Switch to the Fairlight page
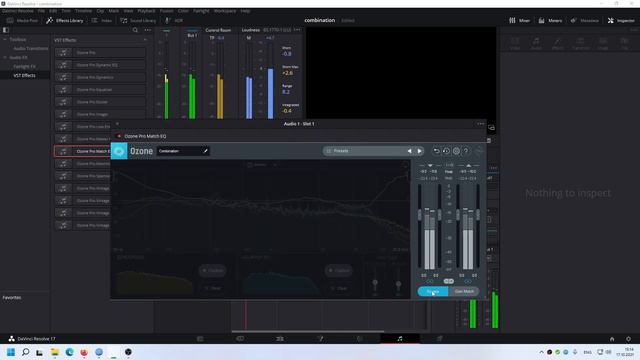Viewport: 640px width, 360px height. click(x=400, y=339)
